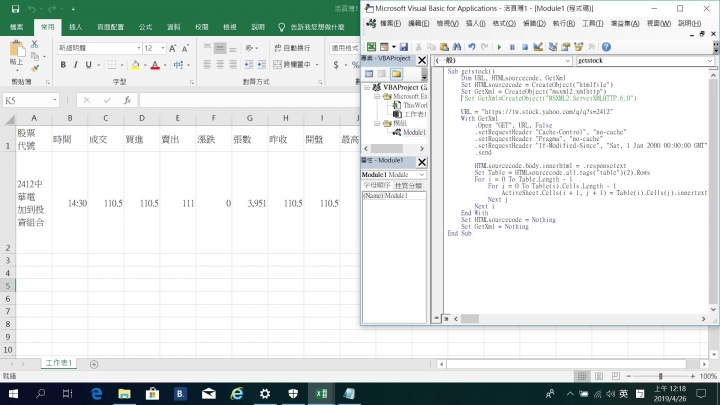The width and height of the screenshot is (720, 405).
Task: Click the Excel formula bar input
Action: pyautogui.click(x=249, y=100)
